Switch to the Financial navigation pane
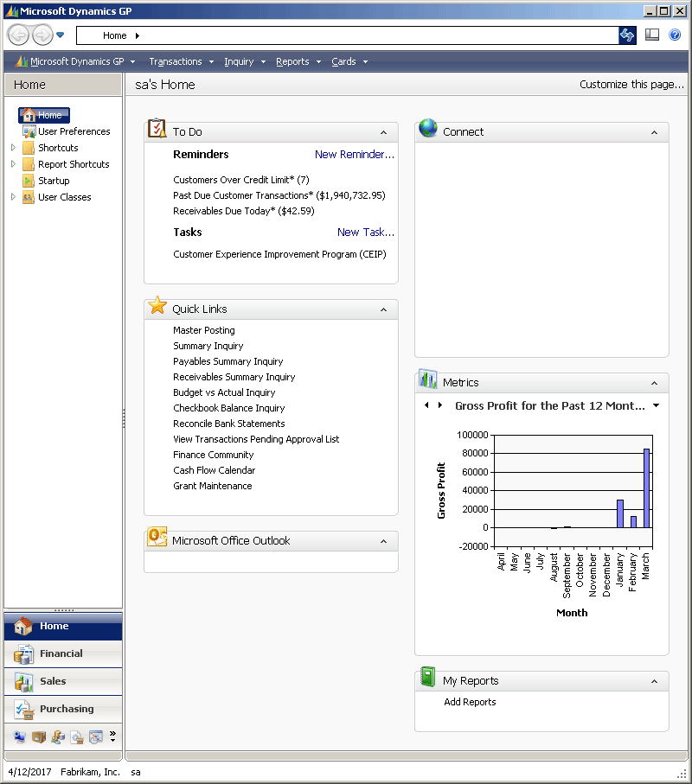 point(63,653)
